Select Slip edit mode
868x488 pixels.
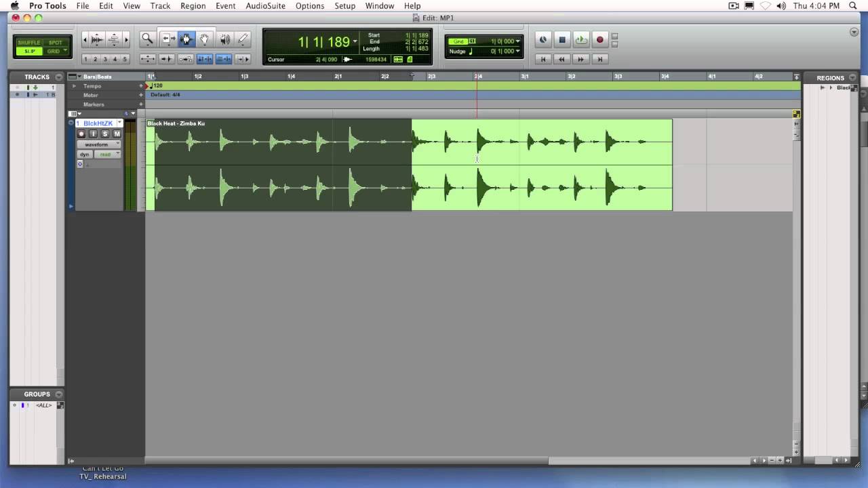(x=29, y=52)
